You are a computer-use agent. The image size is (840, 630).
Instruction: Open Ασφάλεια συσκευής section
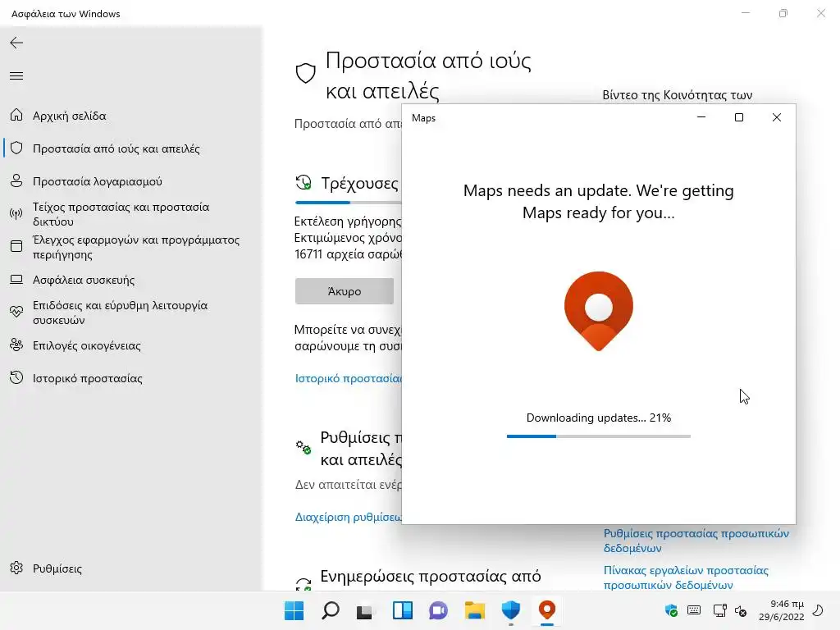[83, 280]
